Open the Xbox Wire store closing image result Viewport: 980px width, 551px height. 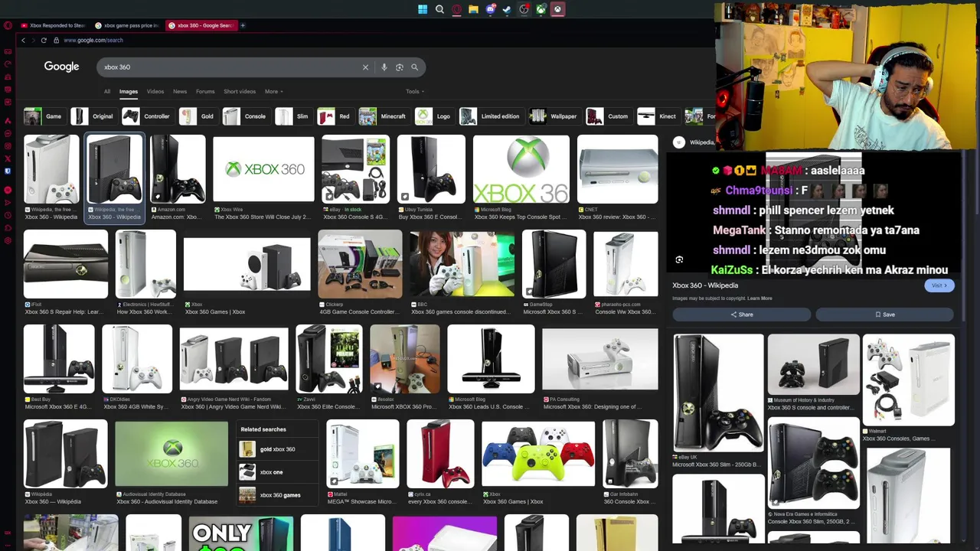(x=263, y=169)
